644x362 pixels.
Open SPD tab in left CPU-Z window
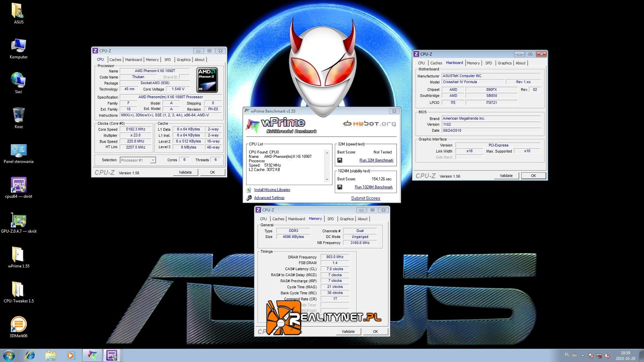[x=167, y=60]
